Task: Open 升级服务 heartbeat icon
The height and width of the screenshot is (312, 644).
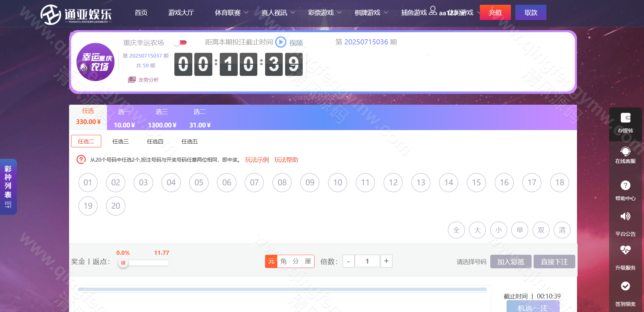Action: tap(625, 250)
